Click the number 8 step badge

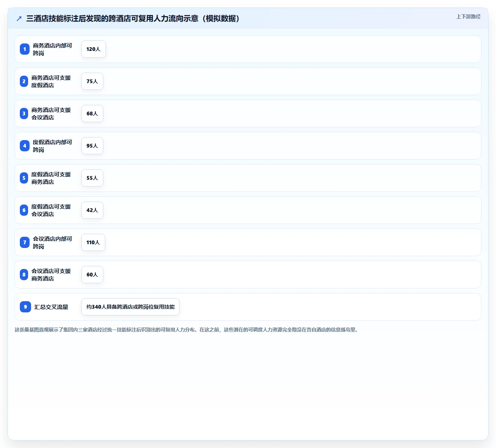[24, 275]
